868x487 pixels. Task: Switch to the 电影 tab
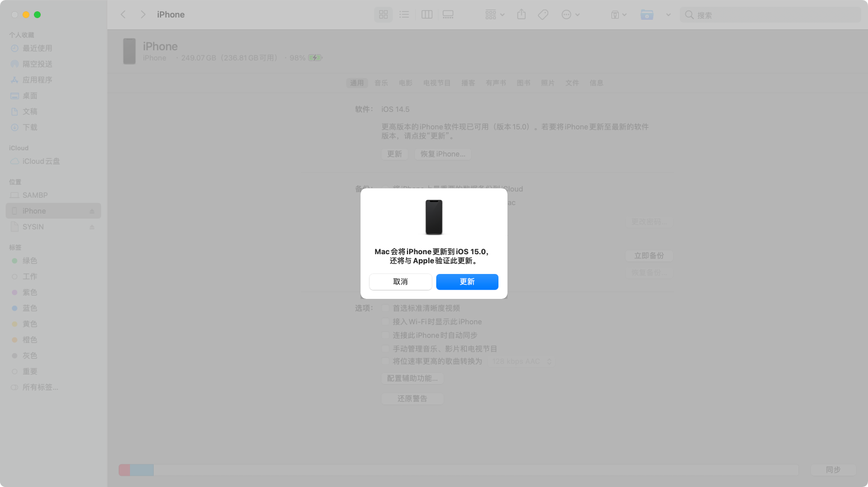406,83
